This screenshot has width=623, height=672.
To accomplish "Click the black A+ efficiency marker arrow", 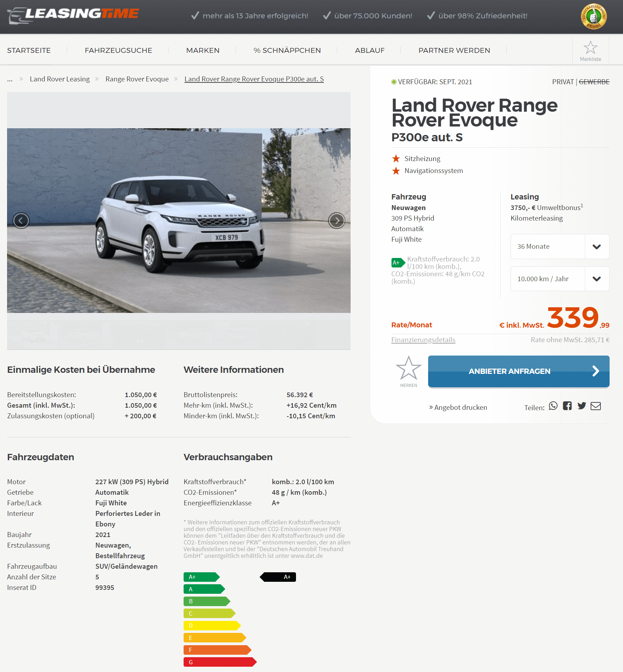I will (x=278, y=577).
